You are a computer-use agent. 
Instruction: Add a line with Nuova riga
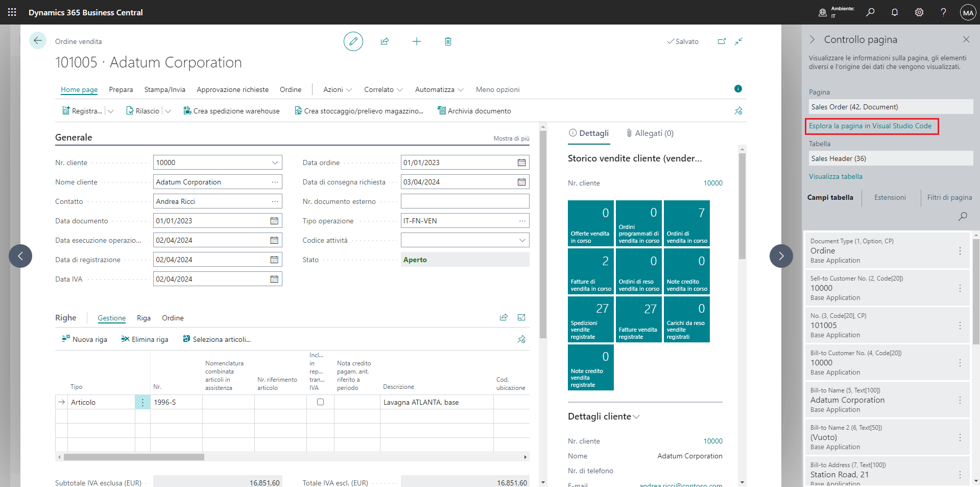(x=85, y=339)
